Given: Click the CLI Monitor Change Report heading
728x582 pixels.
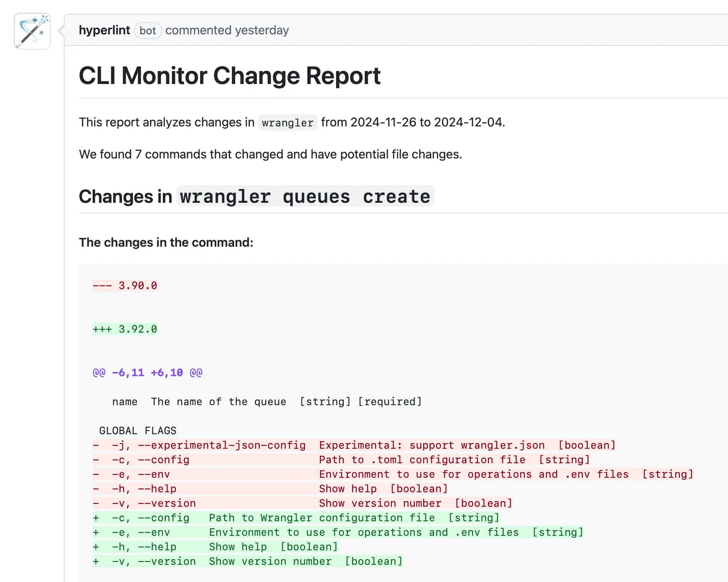Looking at the screenshot, I should 230,76.
